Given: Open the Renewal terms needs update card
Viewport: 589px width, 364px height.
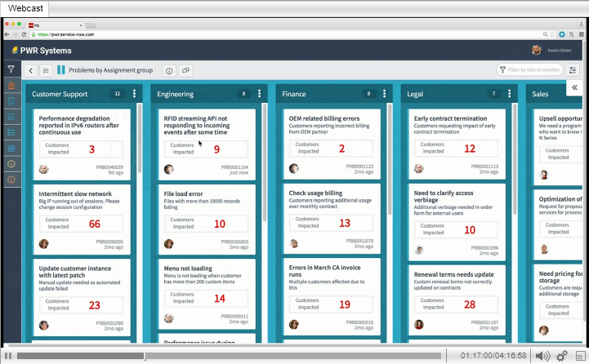Looking at the screenshot, I should tap(457, 300).
